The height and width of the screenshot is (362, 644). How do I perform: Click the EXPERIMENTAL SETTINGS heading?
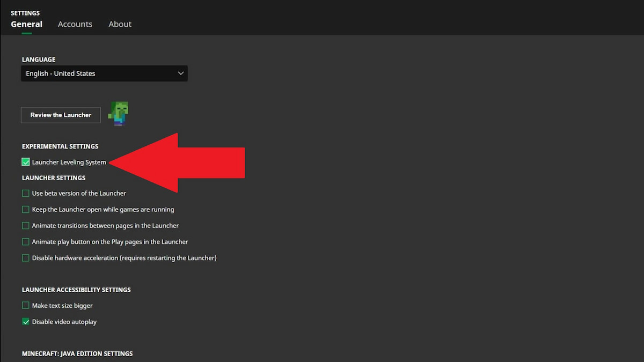coord(60,146)
